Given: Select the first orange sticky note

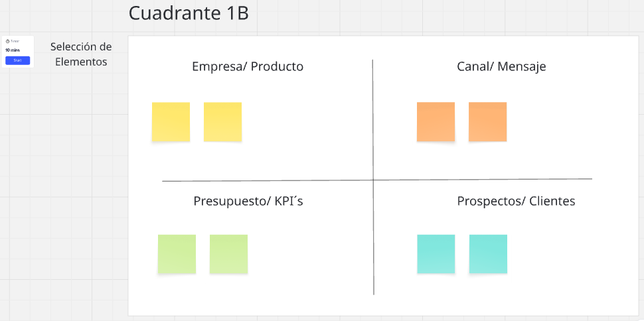Looking at the screenshot, I should 436,121.
